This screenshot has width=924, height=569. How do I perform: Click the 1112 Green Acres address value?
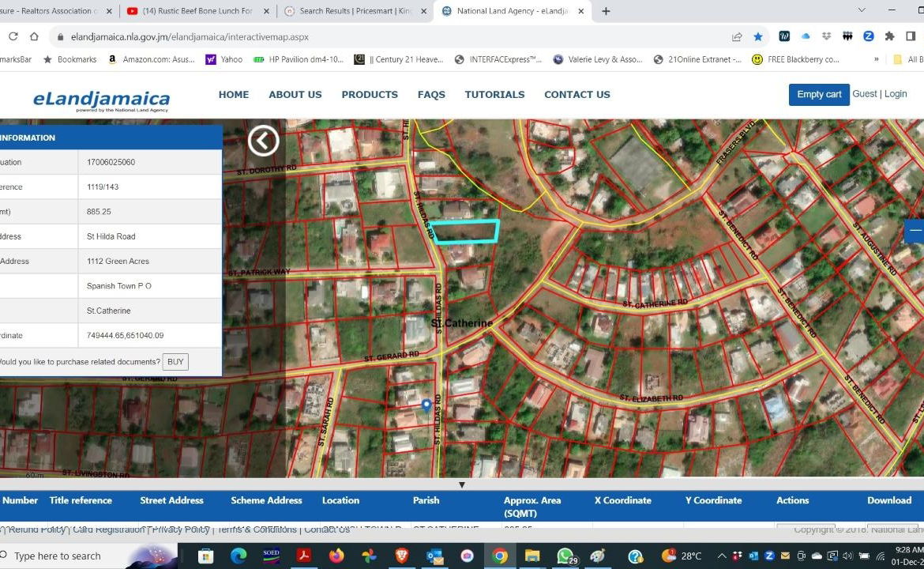[x=118, y=262]
